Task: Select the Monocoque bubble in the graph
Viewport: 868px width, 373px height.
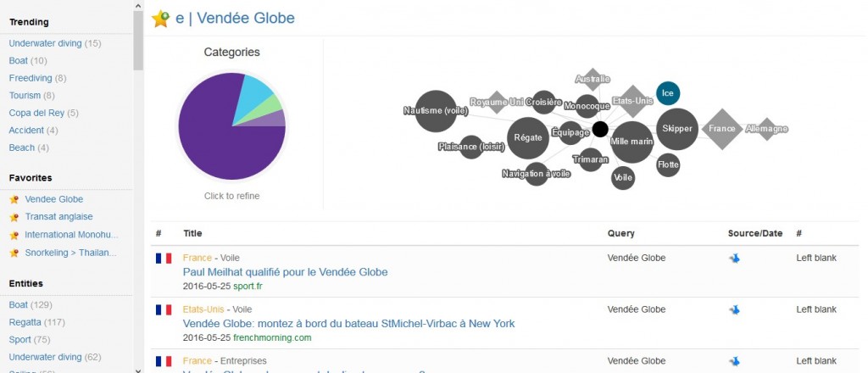Action: pos(587,106)
